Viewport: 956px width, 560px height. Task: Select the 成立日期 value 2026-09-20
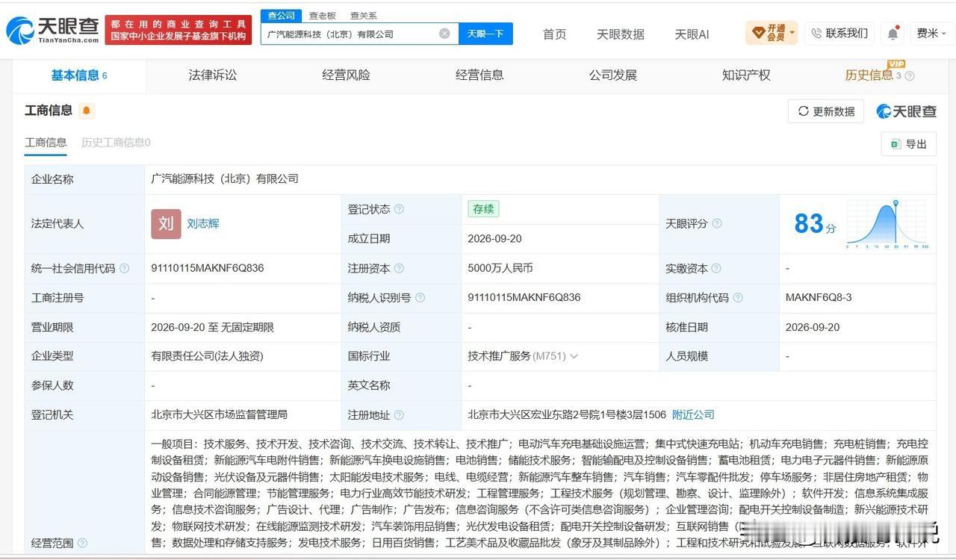494,239
